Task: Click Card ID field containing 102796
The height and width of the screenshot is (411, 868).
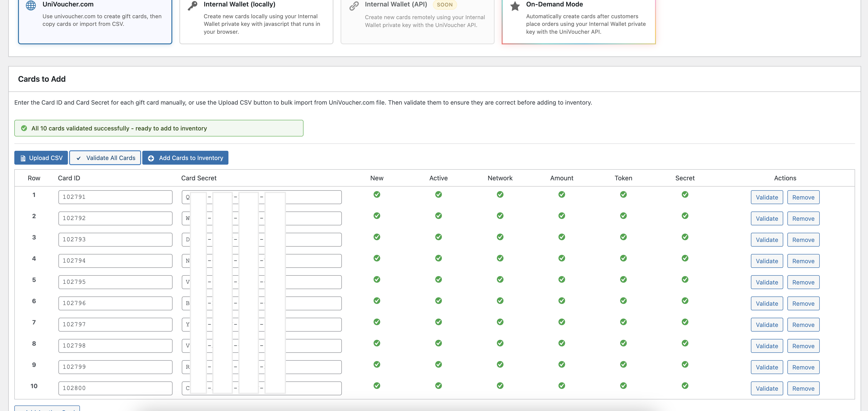Action: (115, 303)
